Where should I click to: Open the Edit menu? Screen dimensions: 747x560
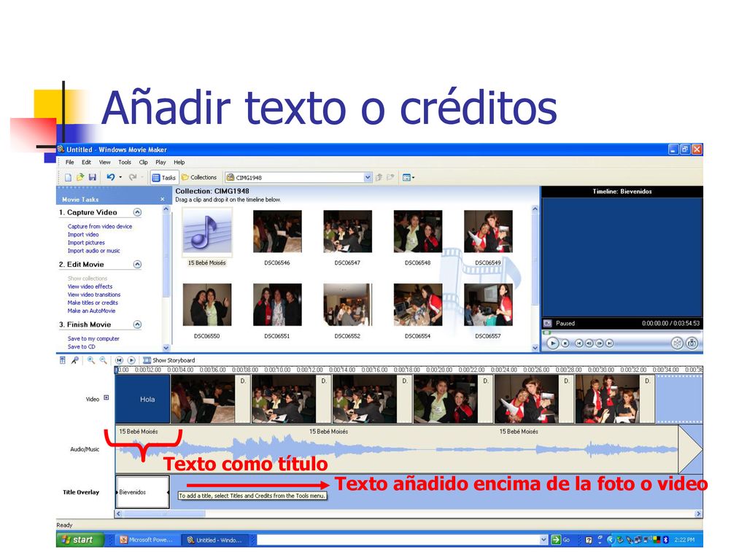pyautogui.click(x=86, y=162)
